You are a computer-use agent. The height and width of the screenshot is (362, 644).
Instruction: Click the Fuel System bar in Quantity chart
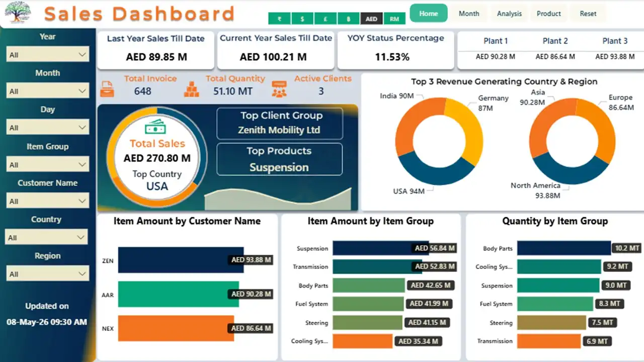555,304
